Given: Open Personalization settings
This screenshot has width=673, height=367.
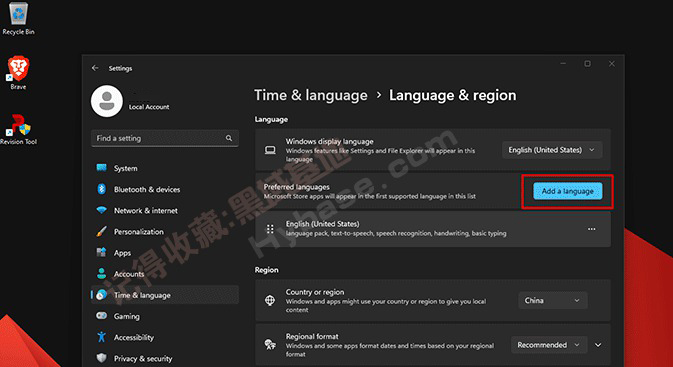Looking at the screenshot, I should point(165,231).
